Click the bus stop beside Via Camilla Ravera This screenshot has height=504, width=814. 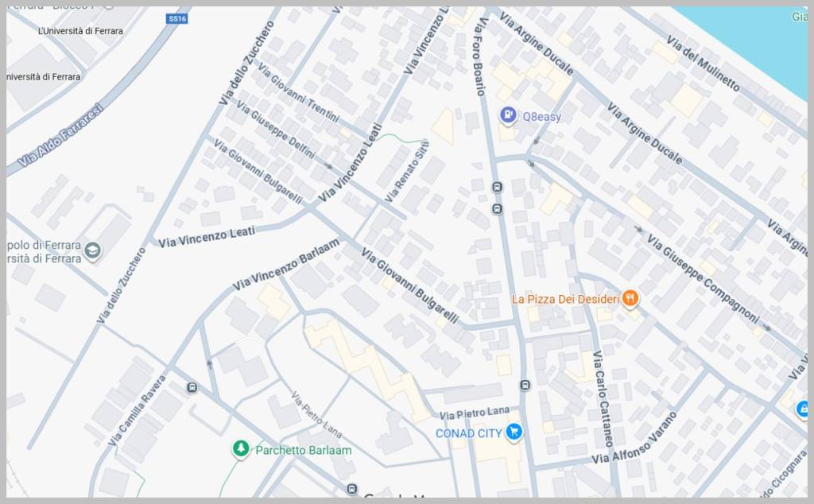[x=192, y=387]
